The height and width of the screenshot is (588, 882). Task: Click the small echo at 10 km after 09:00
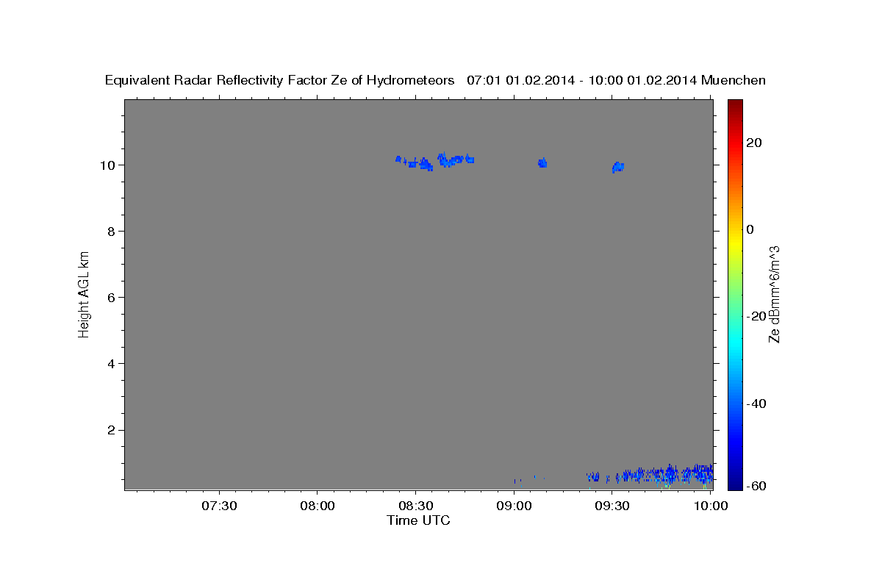point(542,162)
